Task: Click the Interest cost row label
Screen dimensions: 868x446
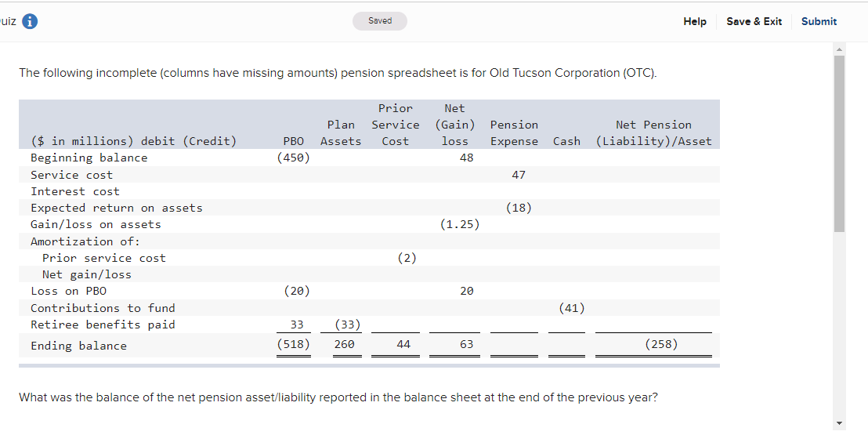Action: (74, 192)
